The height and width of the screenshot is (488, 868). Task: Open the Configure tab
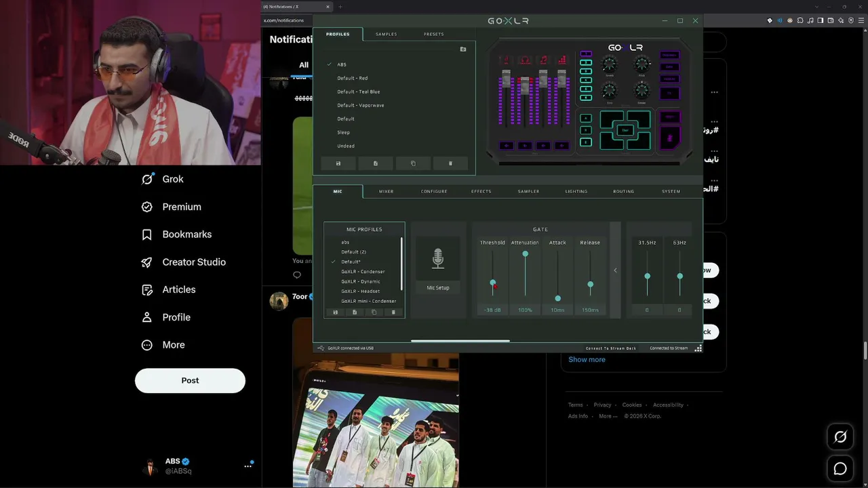(434, 191)
